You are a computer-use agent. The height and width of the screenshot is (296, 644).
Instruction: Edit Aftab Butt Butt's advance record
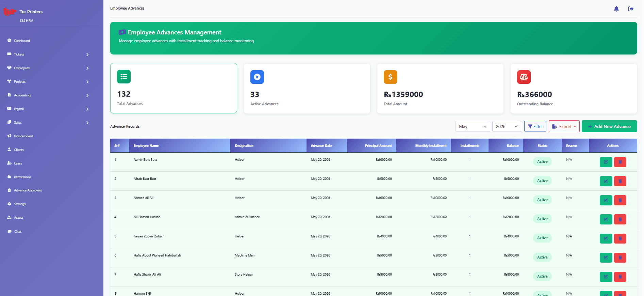pyautogui.click(x=606, y=181)
